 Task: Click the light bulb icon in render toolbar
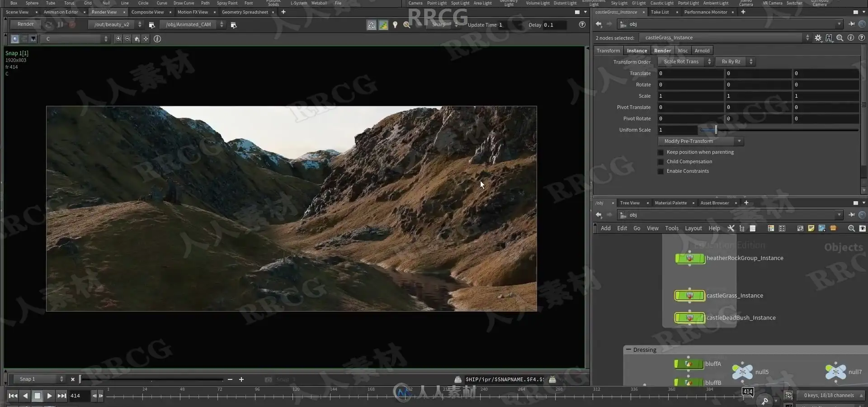(x=395, y=25)
